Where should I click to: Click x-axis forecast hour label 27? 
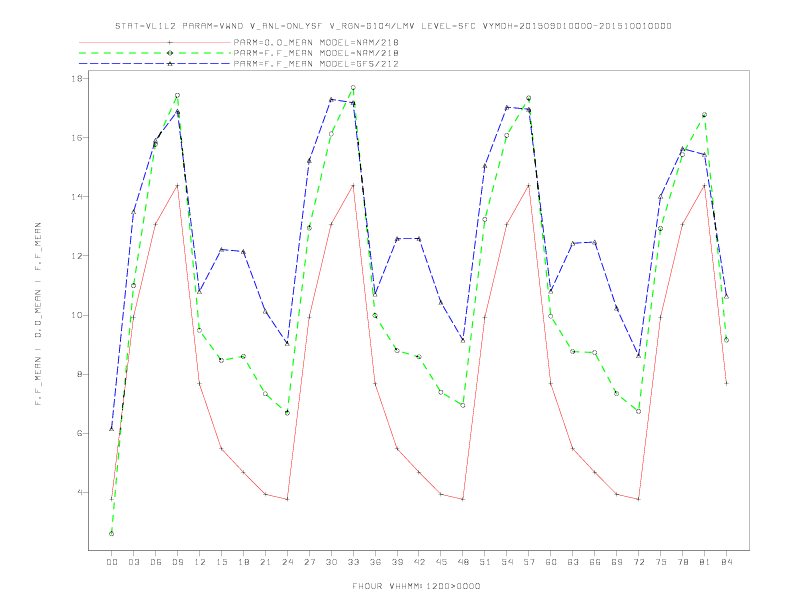(309, 562)
